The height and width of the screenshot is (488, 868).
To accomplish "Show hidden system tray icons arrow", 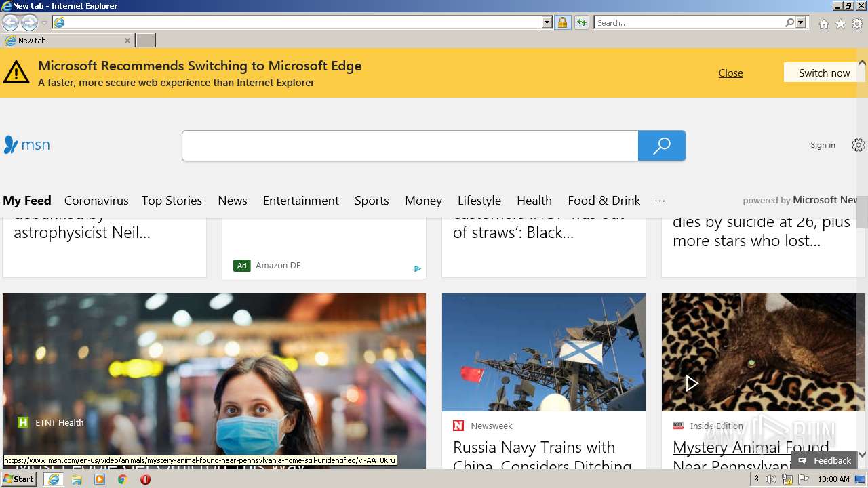I will 756,479.
